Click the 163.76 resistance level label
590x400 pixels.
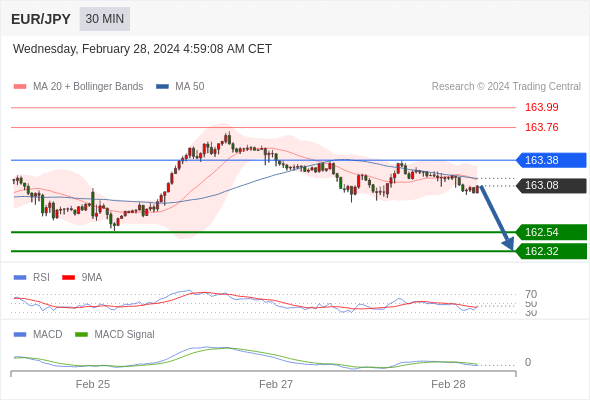pos(542,128)
